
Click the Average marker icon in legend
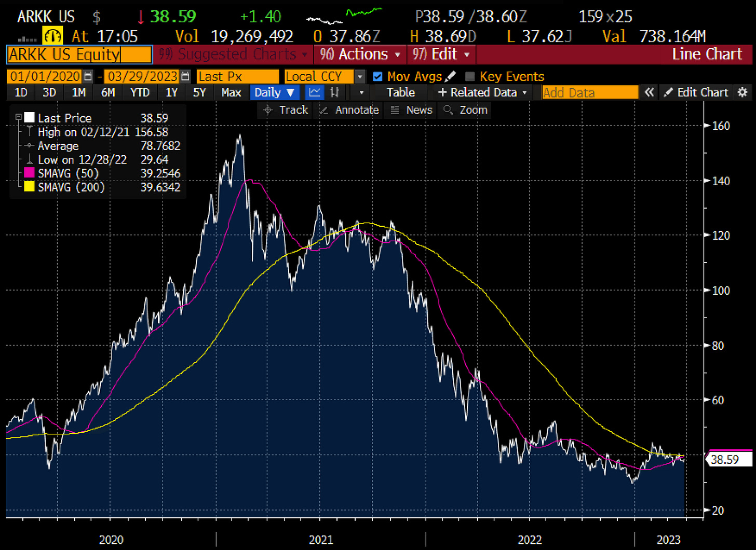[x=30, y=146]
